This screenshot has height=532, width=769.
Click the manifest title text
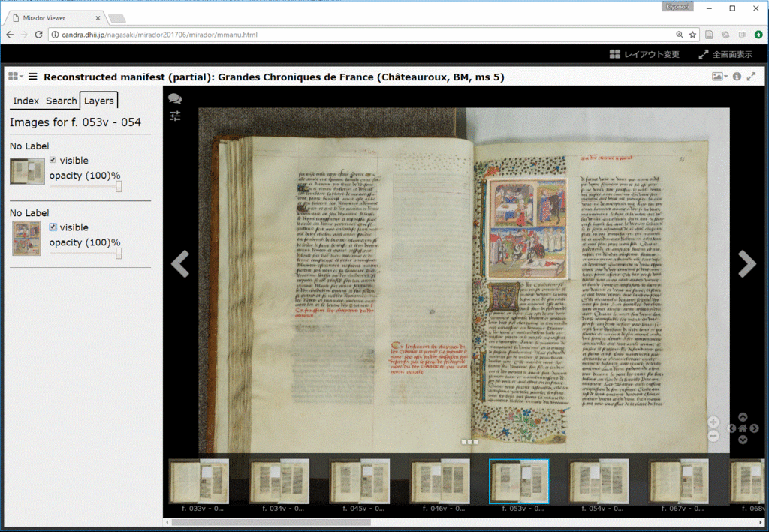coord(273,77)
